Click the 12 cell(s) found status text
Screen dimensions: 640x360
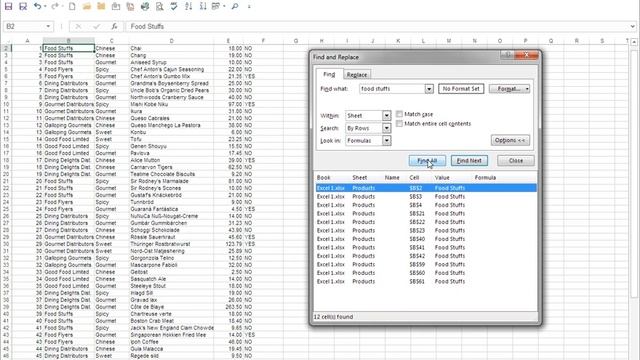[x=333, y=317]
